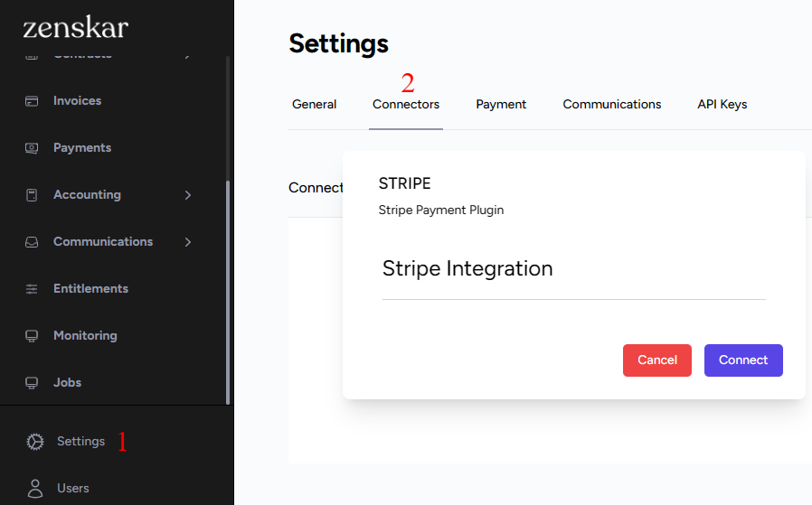Open Payments from the sidebar
Viewport: 812px width, 505px height.
(81, 148)
